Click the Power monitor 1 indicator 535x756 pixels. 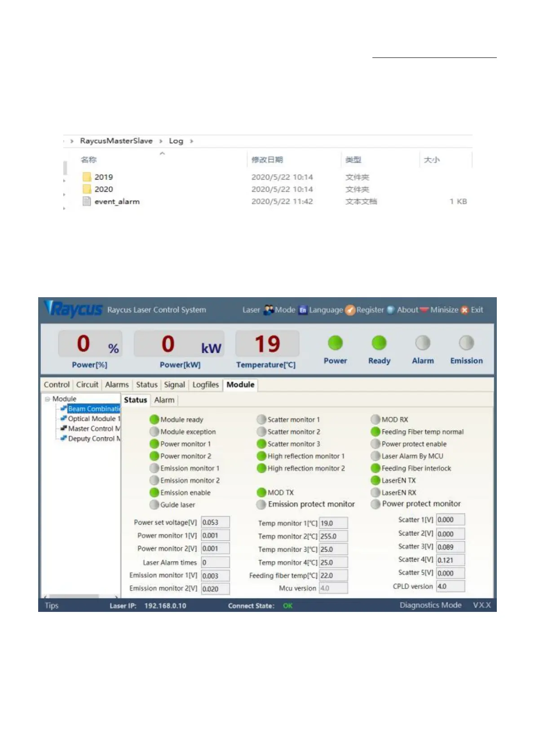[154, 444]
